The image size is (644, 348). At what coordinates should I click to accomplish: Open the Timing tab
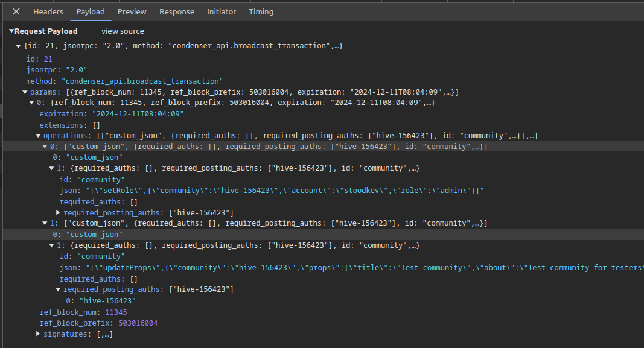click(261, 12)
